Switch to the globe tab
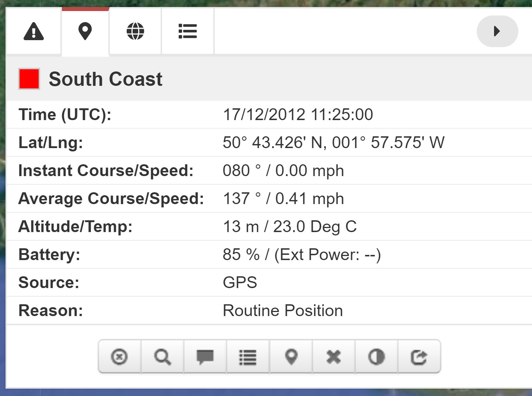The width and height of the screenshot is (532, 396). pyautogui.click(x=135, y=31)
